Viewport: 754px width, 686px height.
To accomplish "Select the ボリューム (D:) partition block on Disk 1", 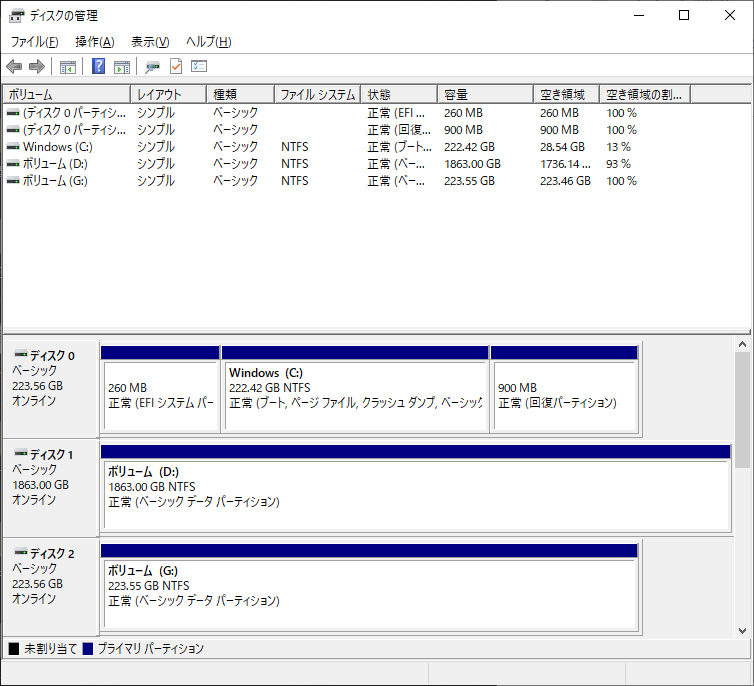I will coord(416,488).
